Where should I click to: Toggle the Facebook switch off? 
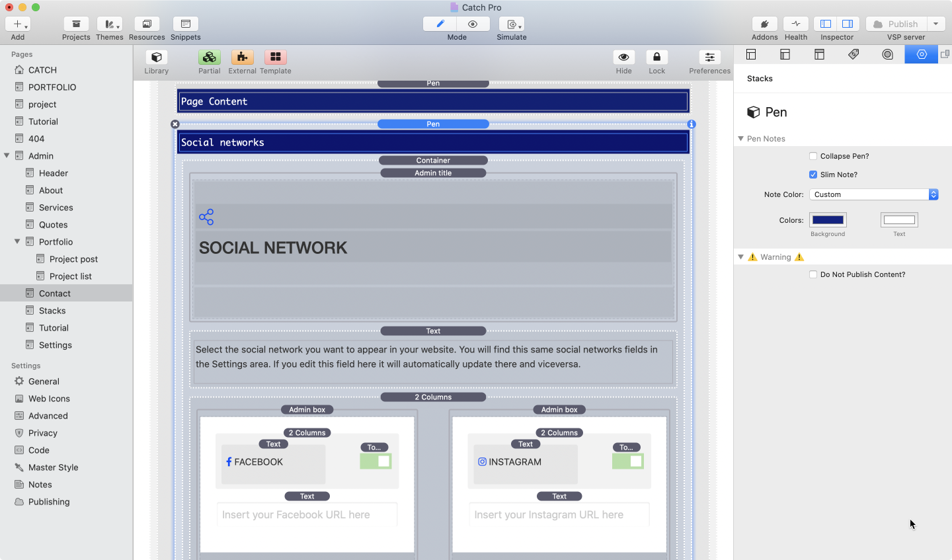coord(376,461)
